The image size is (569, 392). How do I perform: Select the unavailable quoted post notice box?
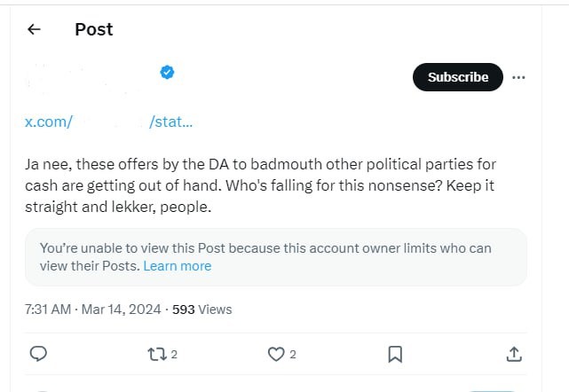[x=275, y=256]
